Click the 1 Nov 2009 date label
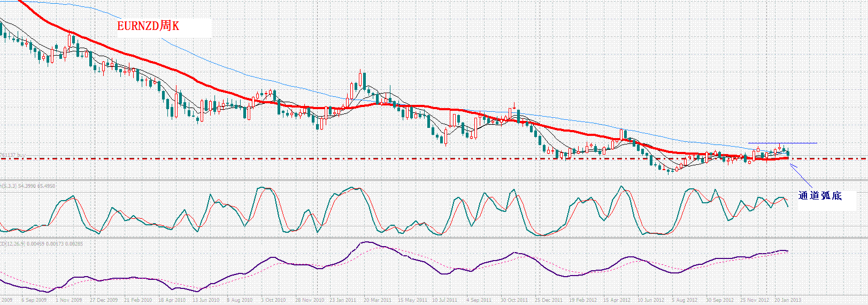Viewport: 868px width, 305px height. 69,300
